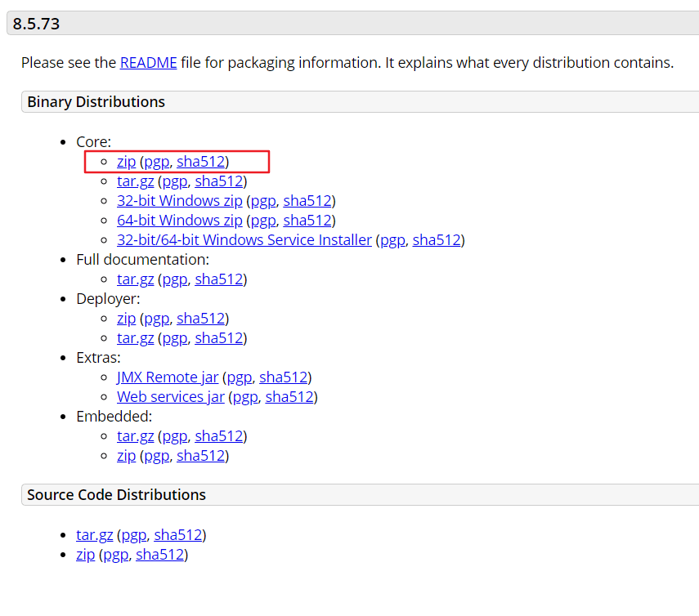Download the 64-bit Windows zip
The height and width of the screenshot is (616, 699).
pos(179,221)
